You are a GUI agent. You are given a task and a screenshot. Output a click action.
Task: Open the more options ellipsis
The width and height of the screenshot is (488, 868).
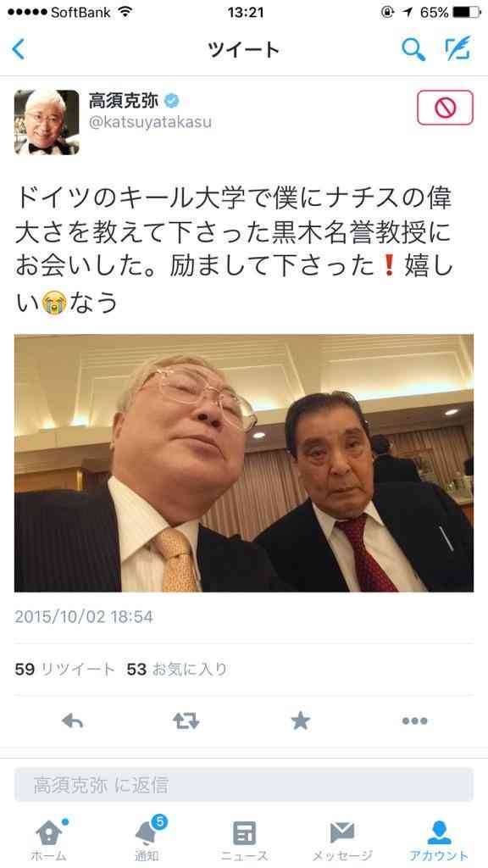(x=415, y=721)
